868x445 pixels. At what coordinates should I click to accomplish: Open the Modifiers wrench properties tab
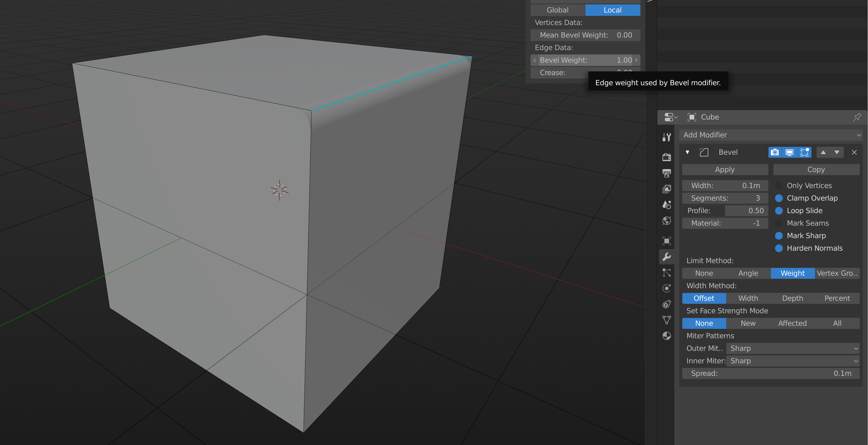pyautogui.click(x=666, y=257)
